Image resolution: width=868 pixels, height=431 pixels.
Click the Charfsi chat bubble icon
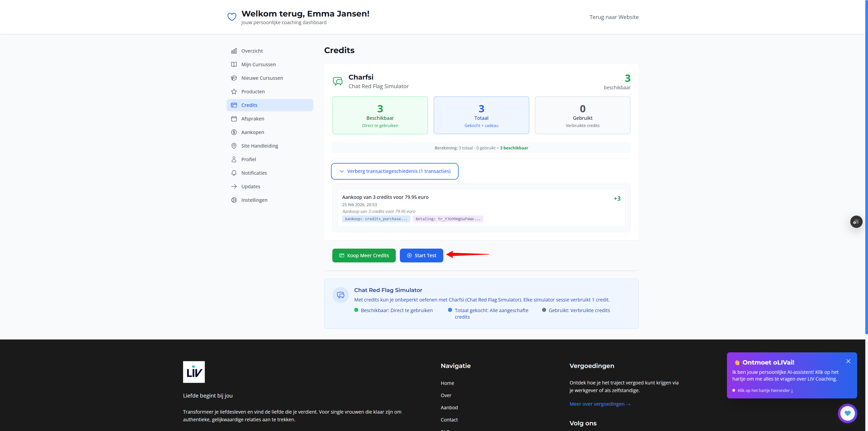tap(338, 81)
